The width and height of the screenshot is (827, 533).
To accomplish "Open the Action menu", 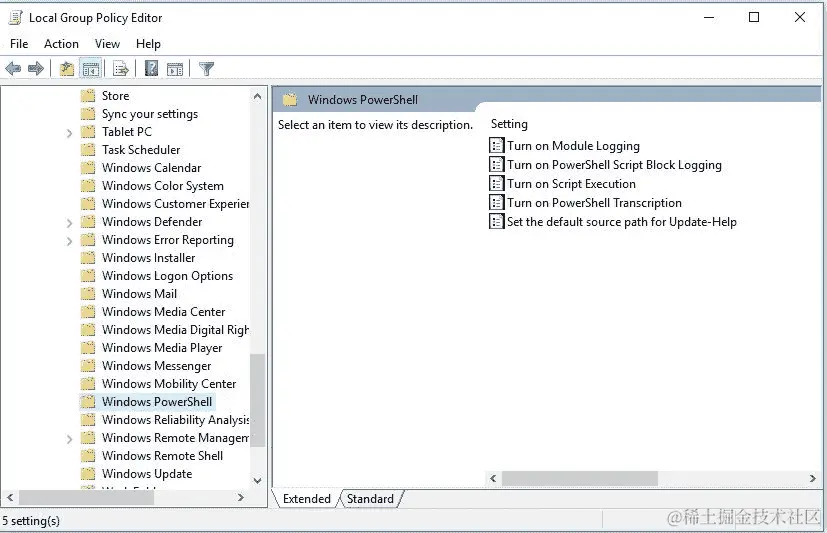I will (61, 44).
